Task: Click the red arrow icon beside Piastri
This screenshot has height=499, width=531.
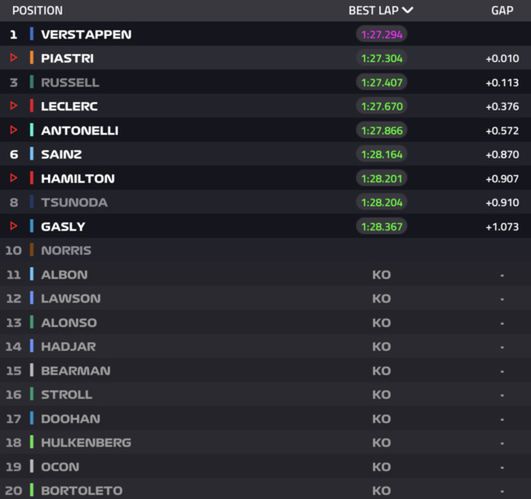Action: 14,58
